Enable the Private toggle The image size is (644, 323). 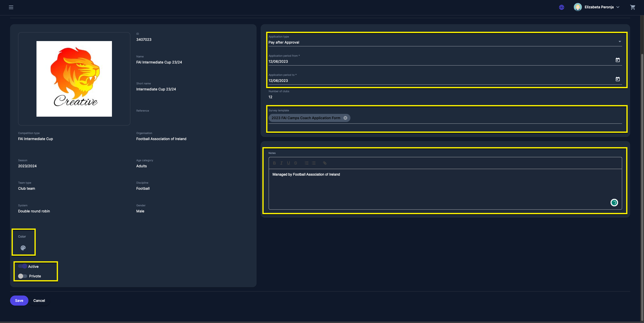(23, 276)
